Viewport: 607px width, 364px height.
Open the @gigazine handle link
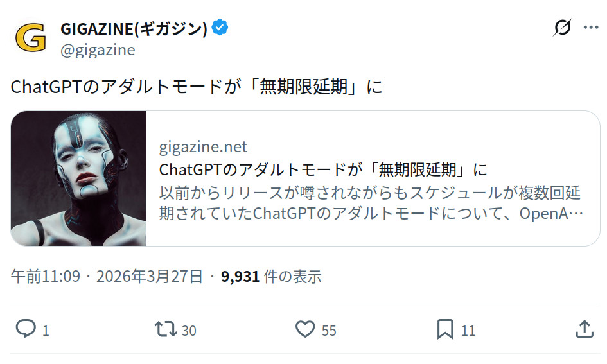[x=98, y=50]
